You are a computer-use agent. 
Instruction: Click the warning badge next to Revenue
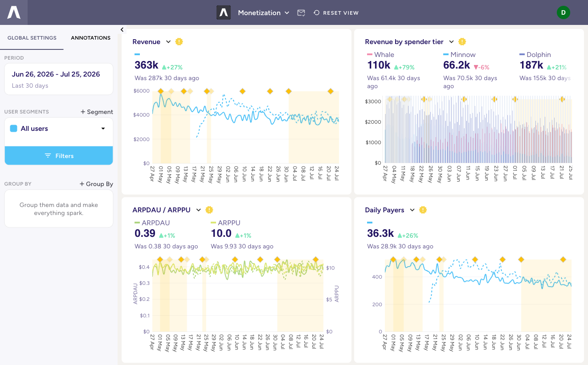(x=179, y=41)
